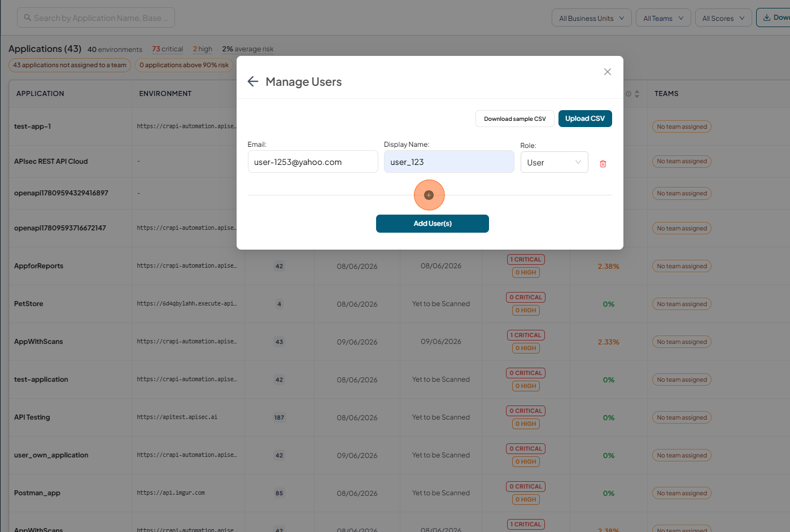Click the 73 critical summary count

pos(167,49)
